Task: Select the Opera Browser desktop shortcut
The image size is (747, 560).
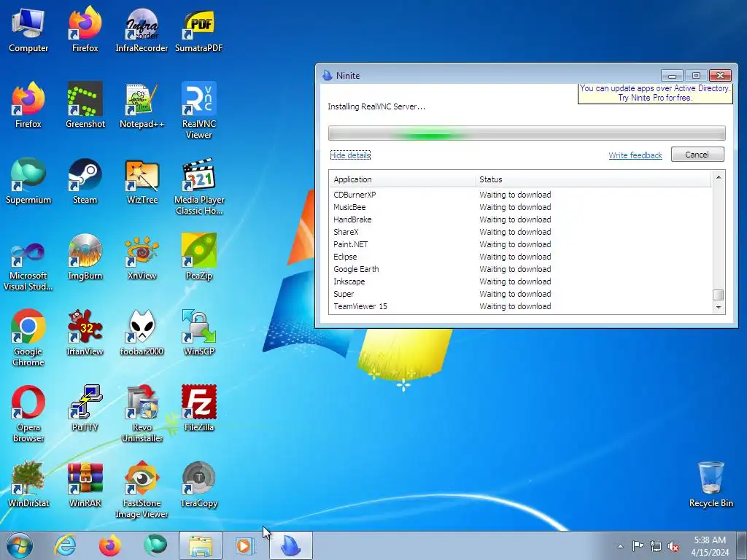Action: (28, 414)
